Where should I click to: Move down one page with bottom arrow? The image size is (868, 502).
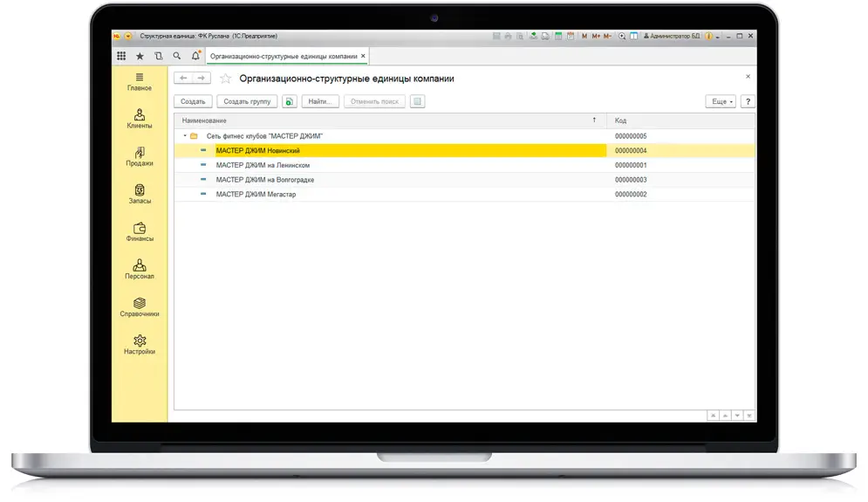[x=737, y=415]
